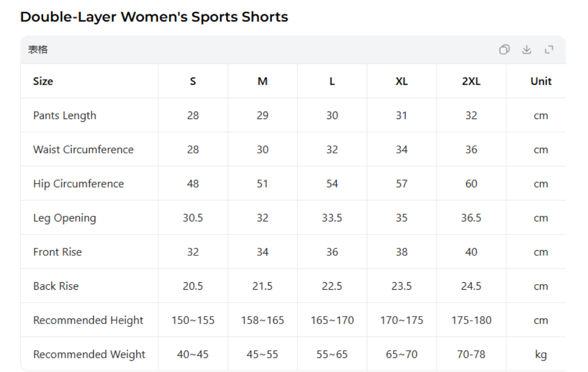Select the Pants Length row label
Screen dimensions: 588x372
(65, 115)
